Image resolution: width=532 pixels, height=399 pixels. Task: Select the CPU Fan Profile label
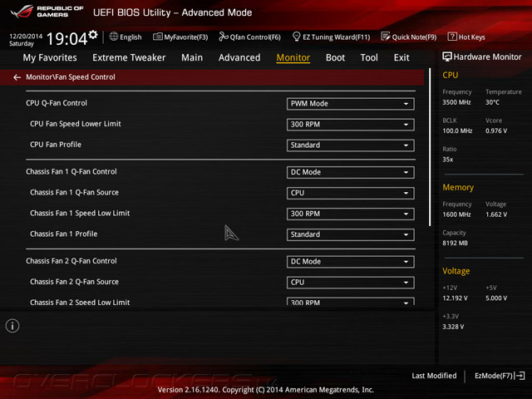point(56,145)
